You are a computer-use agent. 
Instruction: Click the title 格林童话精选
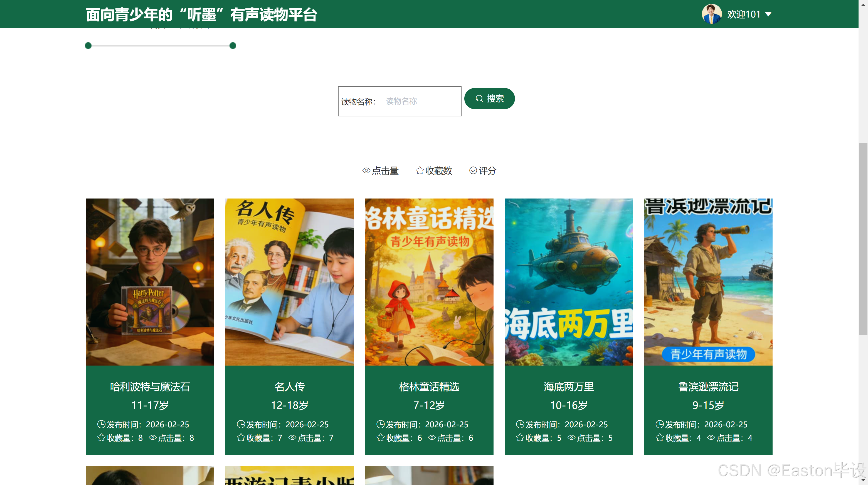click(429, 386)
